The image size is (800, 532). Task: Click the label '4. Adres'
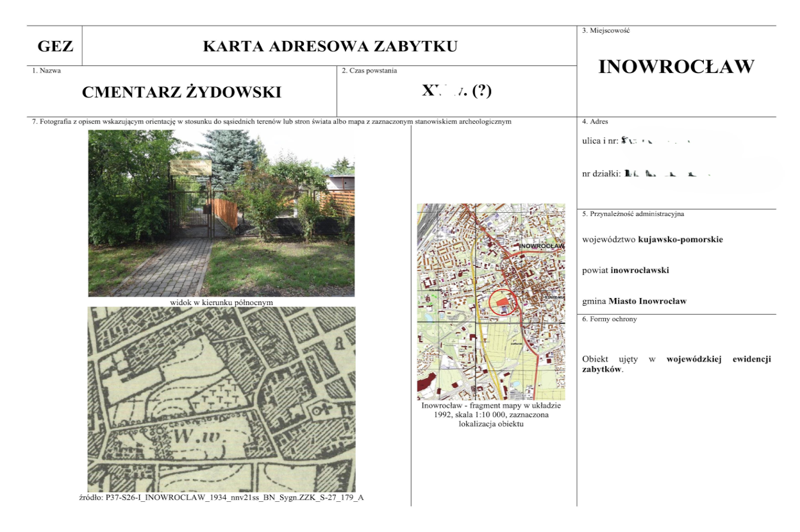click(x=595, y=121)
